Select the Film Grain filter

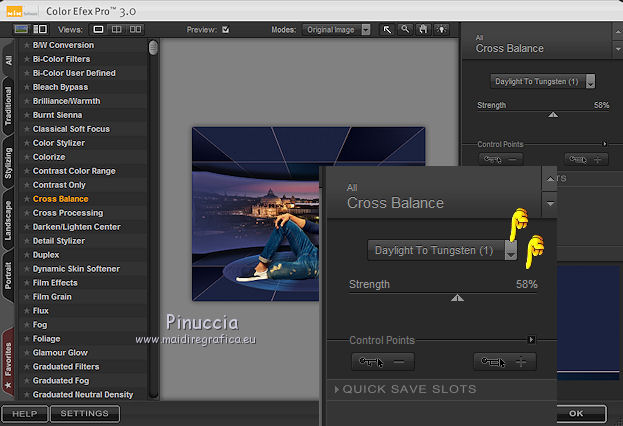click(52, 297)
